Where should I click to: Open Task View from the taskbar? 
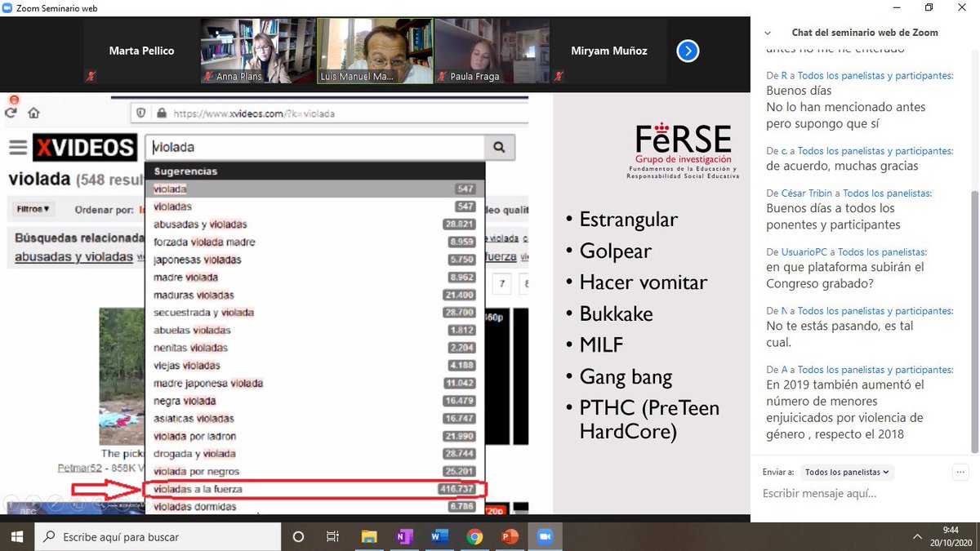pos(332,536)
